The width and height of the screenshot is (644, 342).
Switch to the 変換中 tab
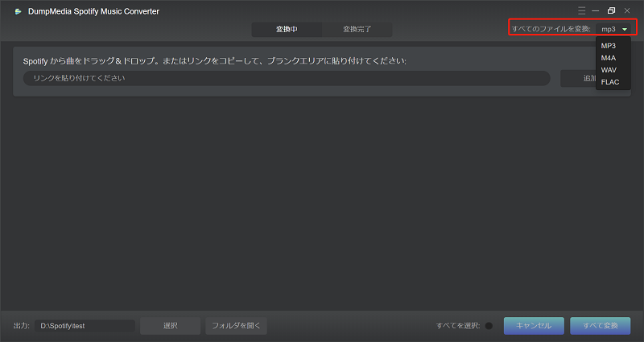(x=287, y=29)
